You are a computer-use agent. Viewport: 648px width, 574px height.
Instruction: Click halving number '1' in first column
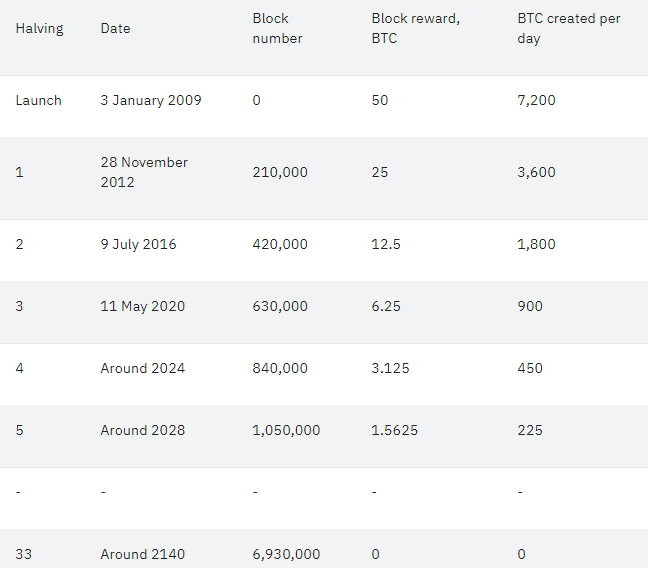coord(19,172)
